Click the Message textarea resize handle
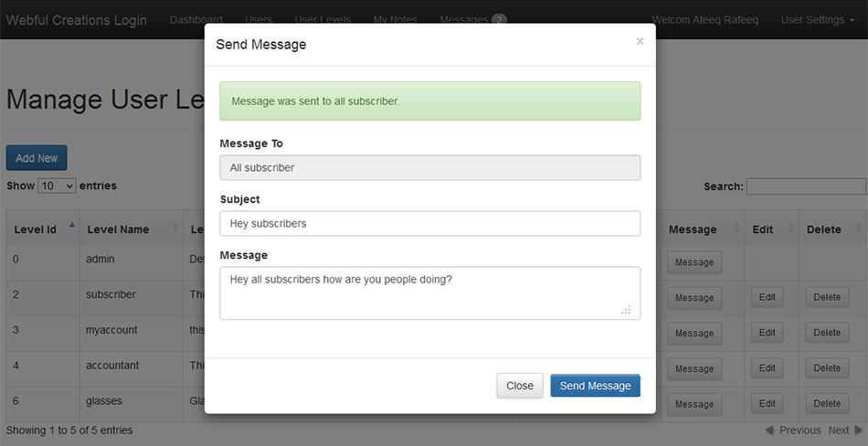Viewport: 868px width, 446px height. point(626,310)
